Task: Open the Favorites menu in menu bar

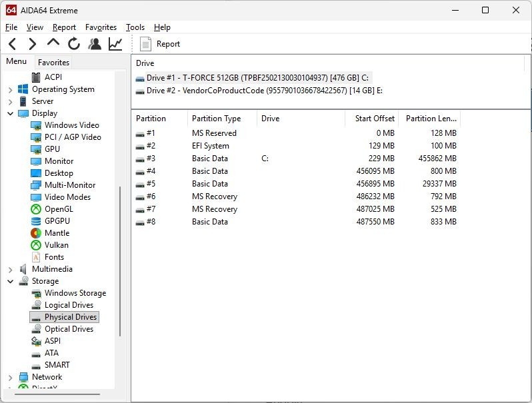Action: 101,27
